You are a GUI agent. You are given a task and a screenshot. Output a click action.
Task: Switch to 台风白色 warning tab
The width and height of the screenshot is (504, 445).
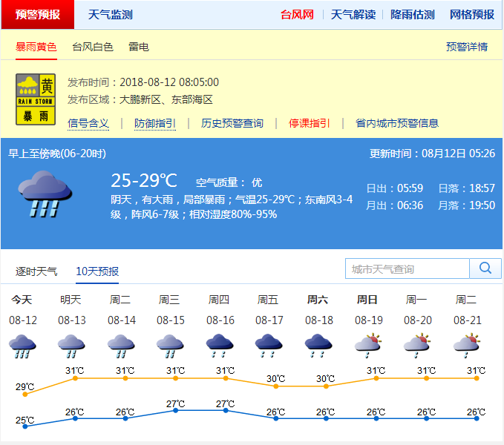point(93,47)
